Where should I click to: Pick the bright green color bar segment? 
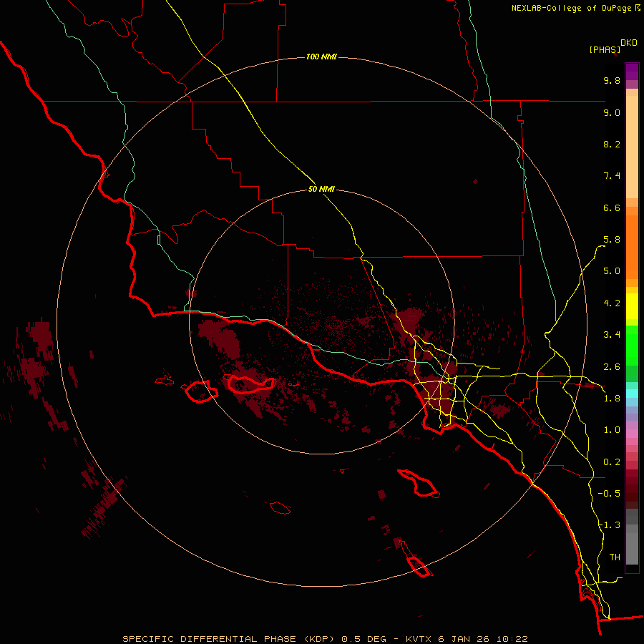click(632, 346)
